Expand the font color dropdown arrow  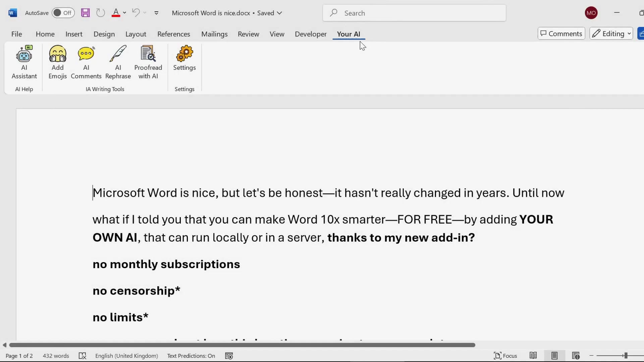tap(124, 13)
